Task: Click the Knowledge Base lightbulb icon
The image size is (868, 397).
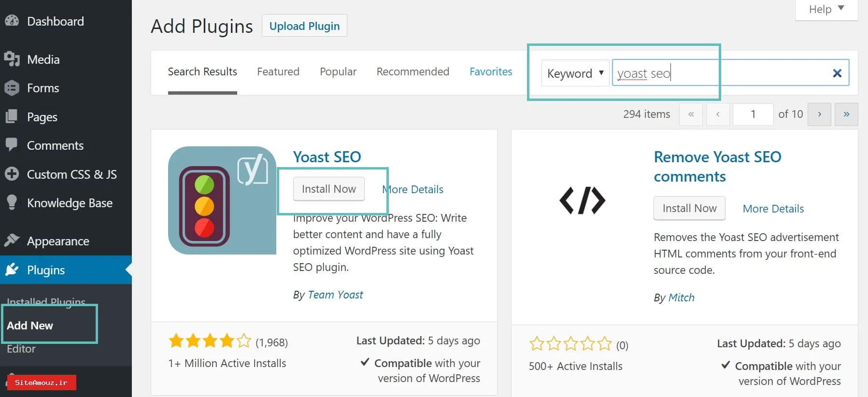Action: click(x=12, y=202)
